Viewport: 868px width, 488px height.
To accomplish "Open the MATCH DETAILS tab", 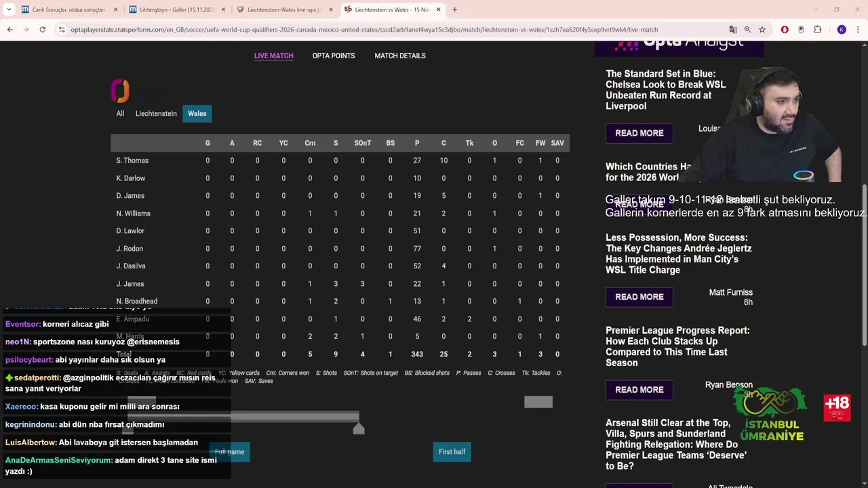I will (400, 56).
